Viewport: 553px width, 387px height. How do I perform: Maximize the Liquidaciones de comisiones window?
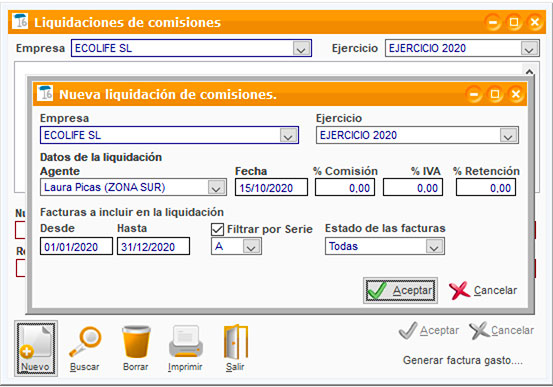pos(514,23)
